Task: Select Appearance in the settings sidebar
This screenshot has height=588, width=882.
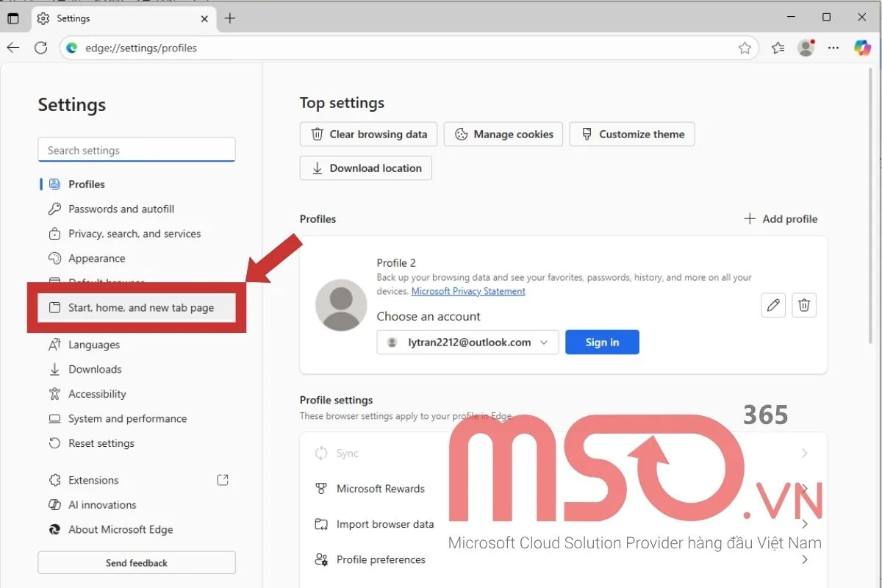Action: tap(96, 258)
